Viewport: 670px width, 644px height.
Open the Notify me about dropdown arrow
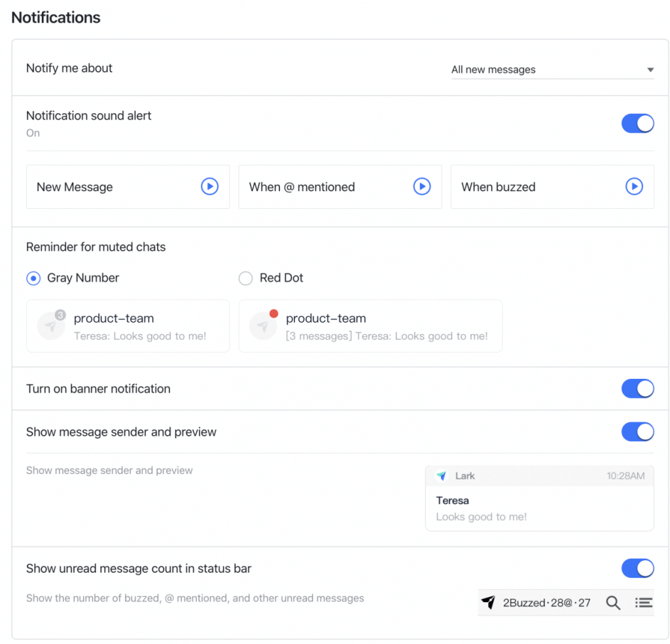(x=650, y=70)
